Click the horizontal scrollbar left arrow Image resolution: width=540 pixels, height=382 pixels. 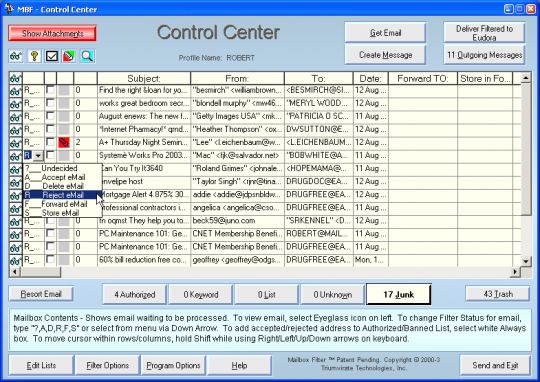pyautogui.click(x=14, y=272)
